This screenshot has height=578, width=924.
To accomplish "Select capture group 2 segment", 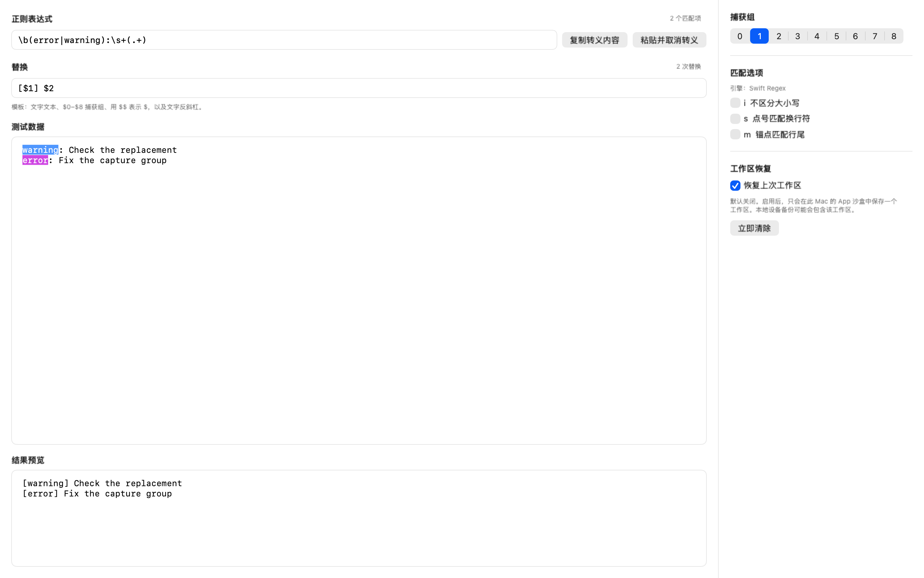I will click(x=779, y=36).
